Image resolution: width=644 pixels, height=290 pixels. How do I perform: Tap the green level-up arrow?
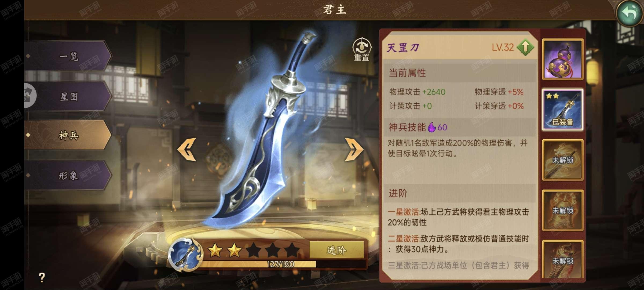(x=525, y=48)
